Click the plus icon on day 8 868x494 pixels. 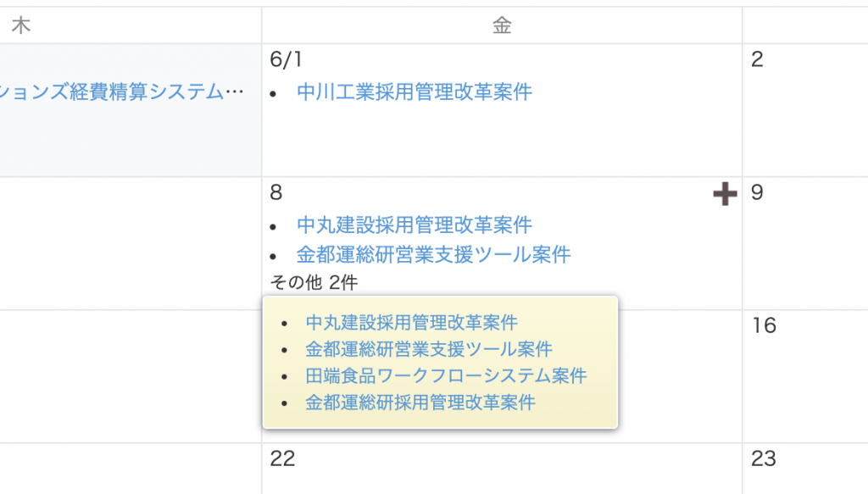pyautogui.click(x=725, y=193)
